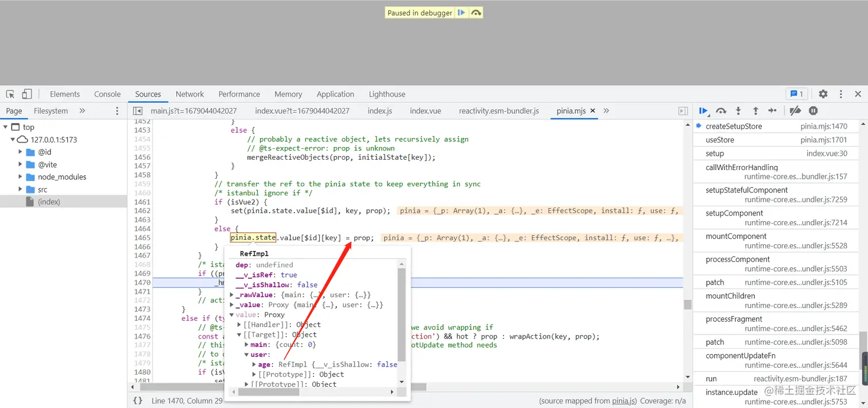This screenshot has width=868, height=408.
Task: Select setup index.vue:30 call stack frame
Action: (x=777, y=153)
